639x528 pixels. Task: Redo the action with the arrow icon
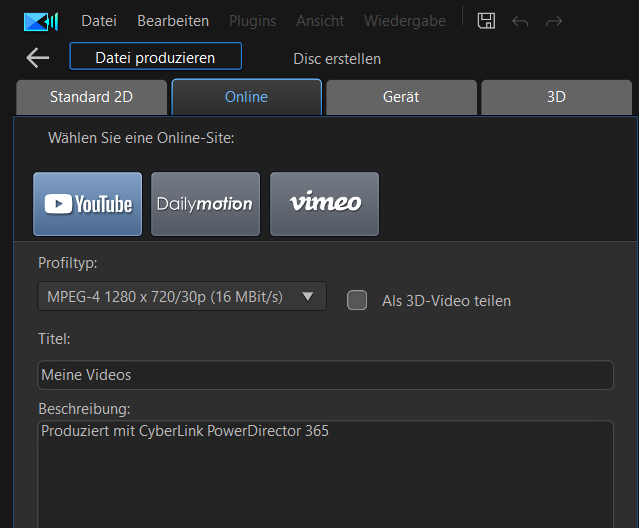pyautogui.click(x=554, y=21)
